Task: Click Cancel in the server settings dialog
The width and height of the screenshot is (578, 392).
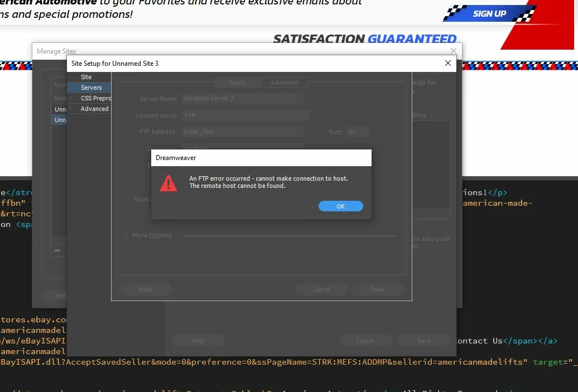Action: [321, 289]
